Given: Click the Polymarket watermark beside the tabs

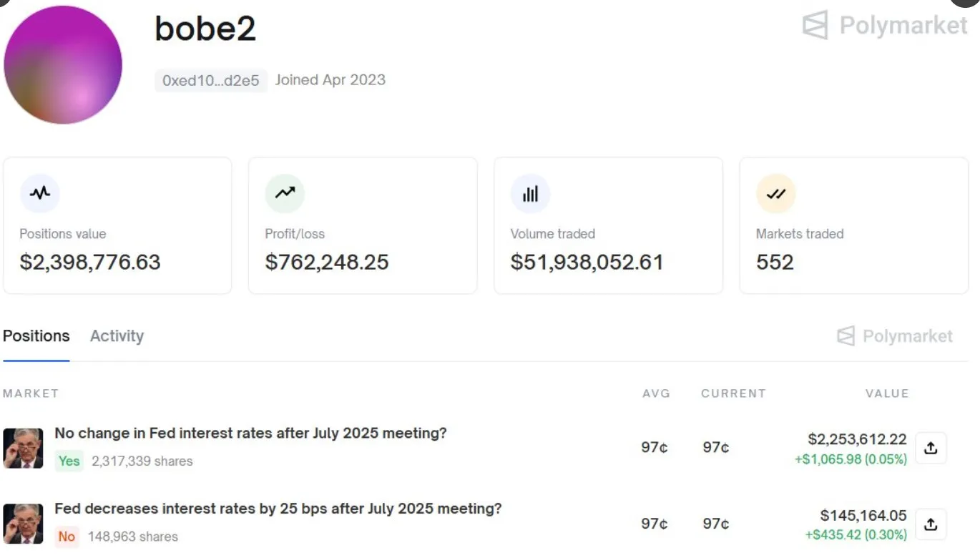Looking at the screenshot, I should (894, 336).
